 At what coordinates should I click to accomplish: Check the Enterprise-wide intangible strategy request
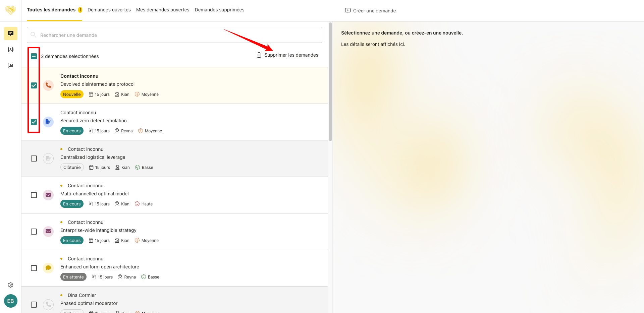click(x=34, y=232)
